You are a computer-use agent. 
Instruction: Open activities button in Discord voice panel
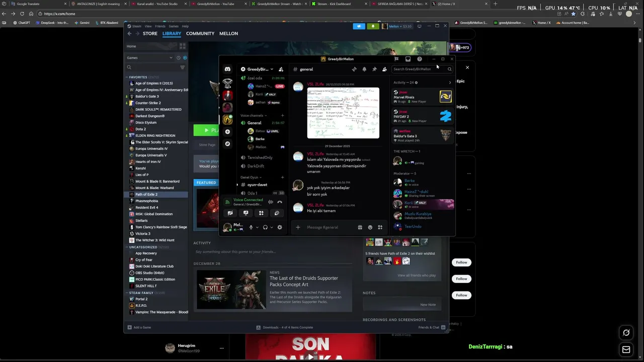[261, 213]
